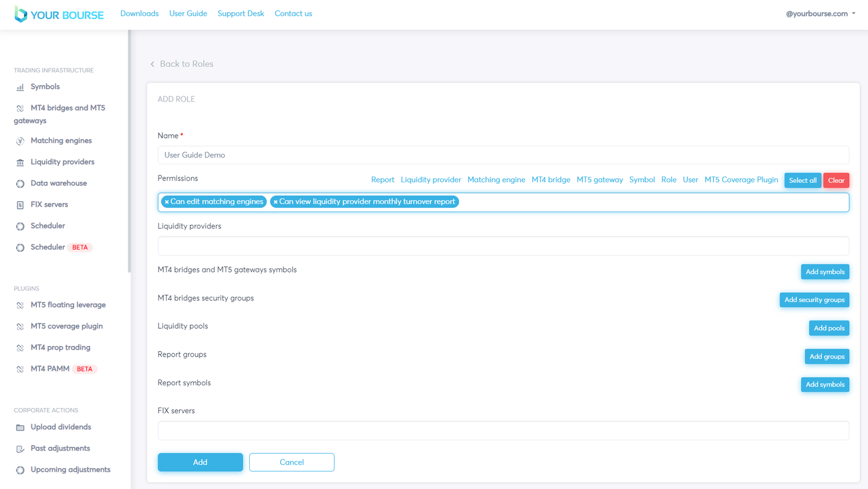Viewport: 868px width, 489px height.
Task: Go back via Back to Roles link
Action: (186, 64)
